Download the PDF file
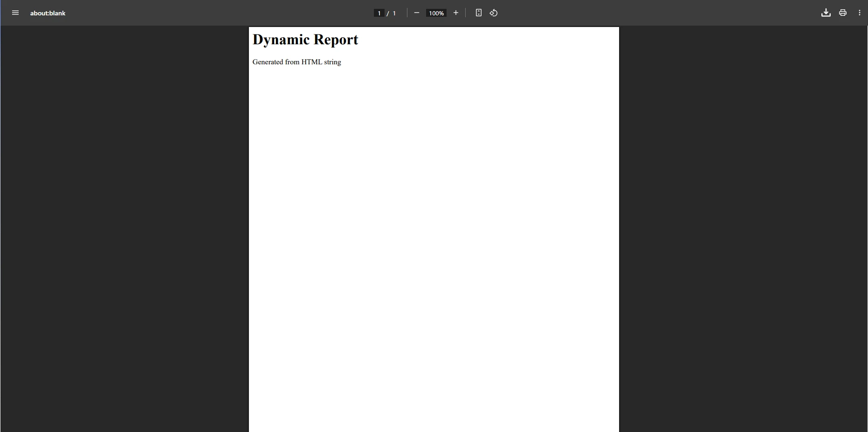 [x=826, y=13]
